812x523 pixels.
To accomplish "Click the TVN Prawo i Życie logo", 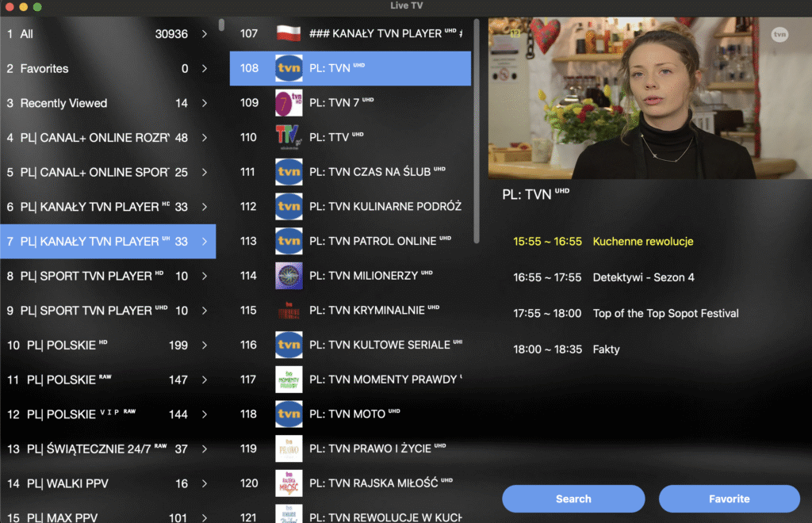I will tap(288, 449).
